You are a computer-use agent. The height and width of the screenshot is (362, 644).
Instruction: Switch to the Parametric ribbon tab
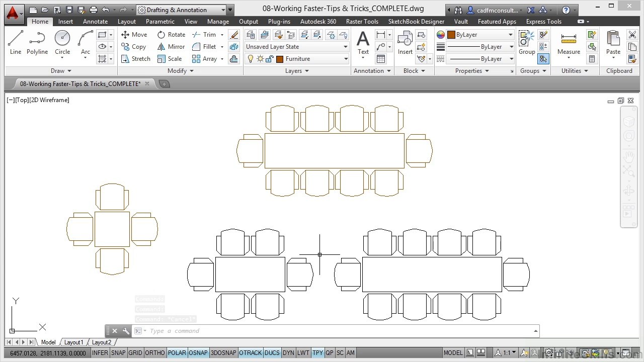(x=160, y=22)
